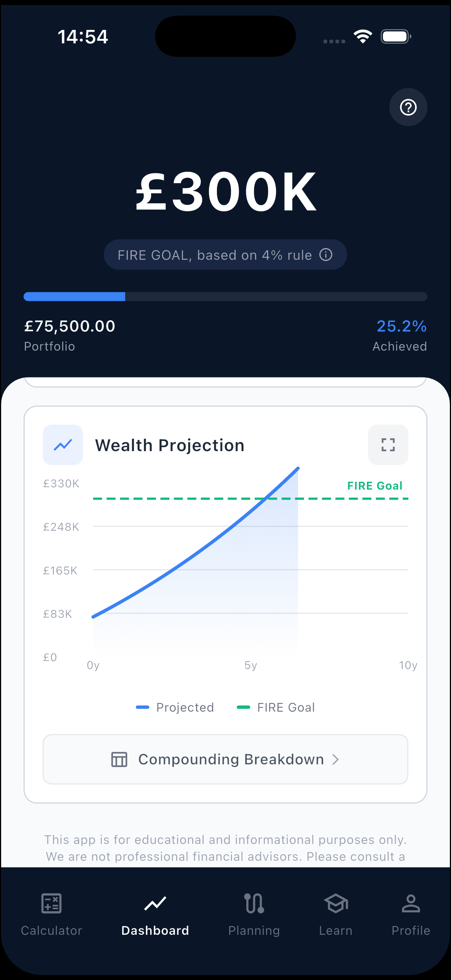Expand the Wealth Projection chart fullscreen
Image resolution: width=451 pixels, height=980 pixels.
pyautogui.click(x=388, y=444)
